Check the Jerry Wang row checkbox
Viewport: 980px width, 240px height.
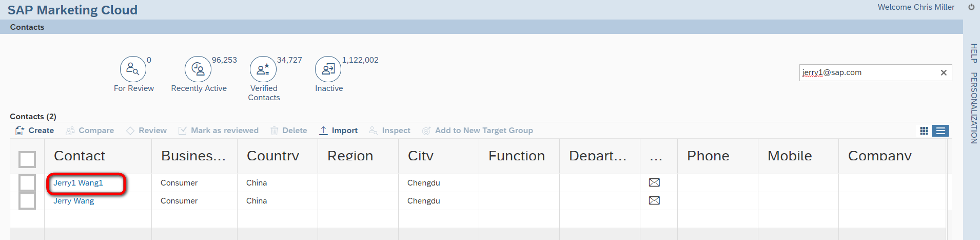click(x=27, y=201)
